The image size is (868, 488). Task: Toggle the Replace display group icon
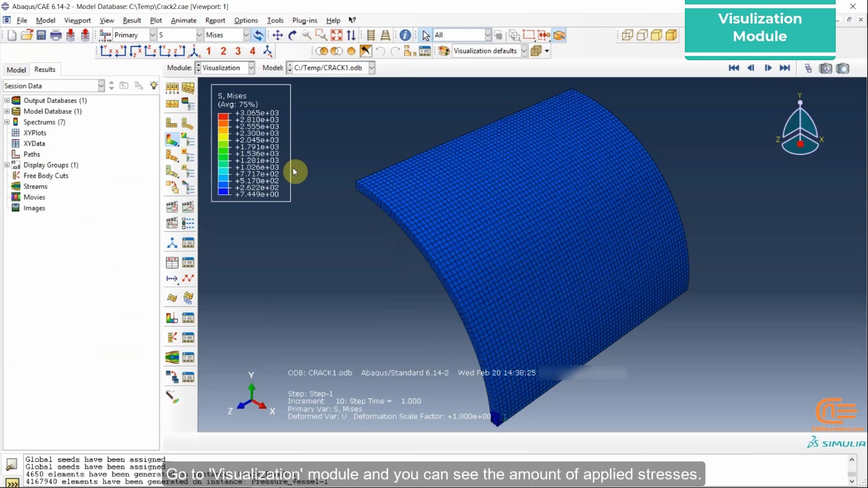[321, 51]
